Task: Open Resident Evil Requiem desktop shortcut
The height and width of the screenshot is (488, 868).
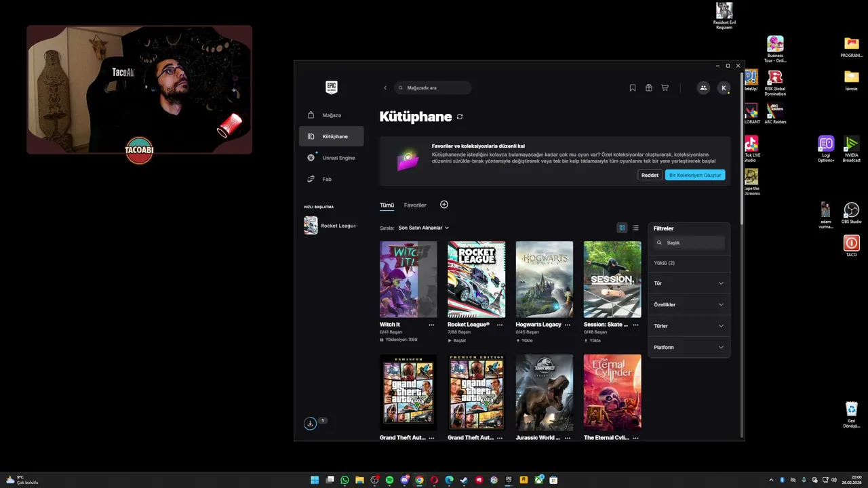Action: coord(724,16)
